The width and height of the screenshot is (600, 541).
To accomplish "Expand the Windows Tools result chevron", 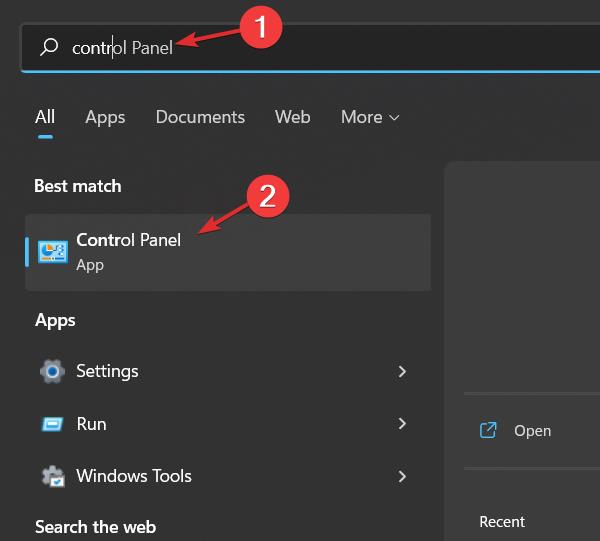I will click(x=402, y=476).
